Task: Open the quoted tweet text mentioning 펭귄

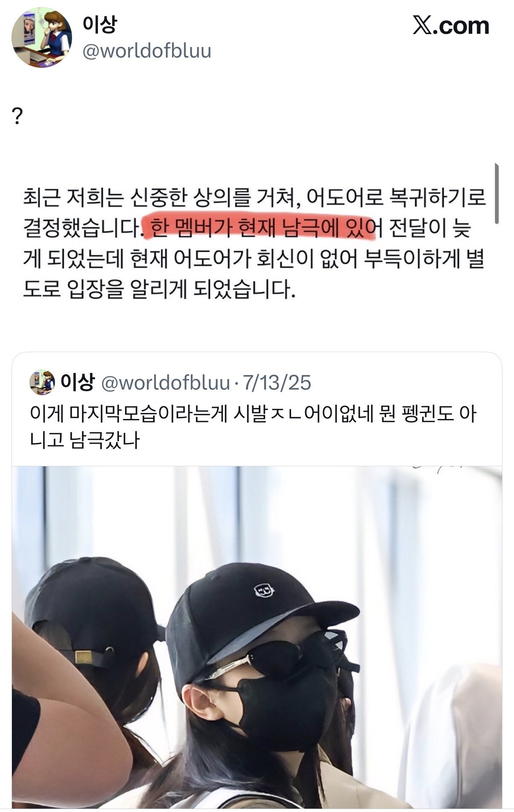Action: [253, 427]
